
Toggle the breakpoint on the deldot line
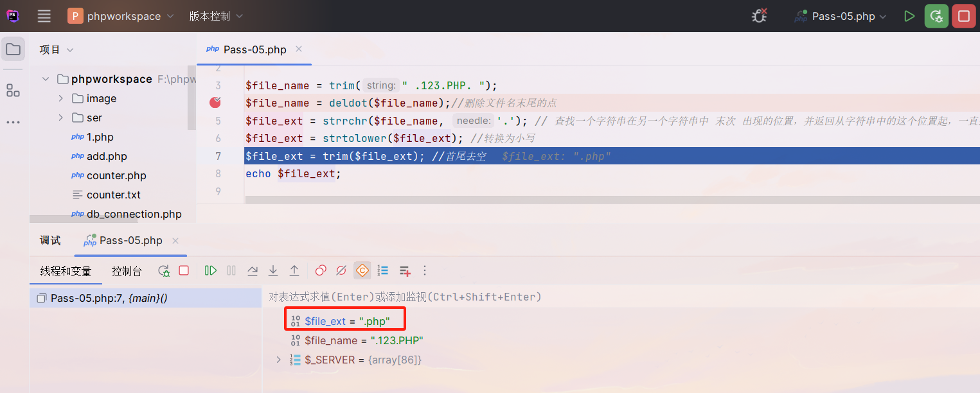[215, 103]
